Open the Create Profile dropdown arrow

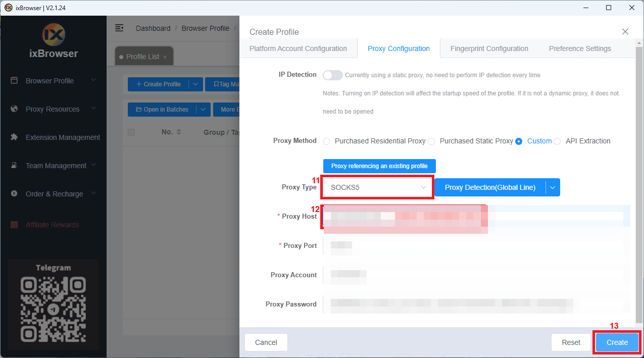196,84
